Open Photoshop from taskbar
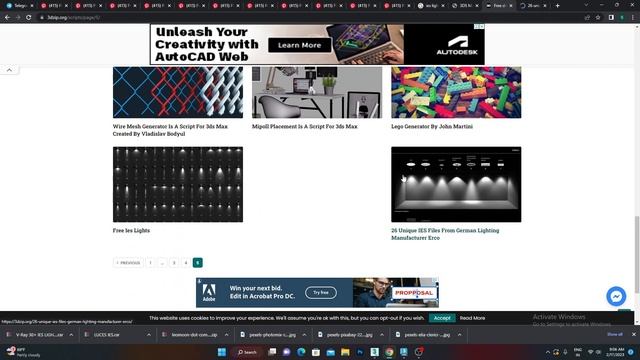The height and width of the screenshot is (360, 640). pyautogui.click(x=360, y=352)
